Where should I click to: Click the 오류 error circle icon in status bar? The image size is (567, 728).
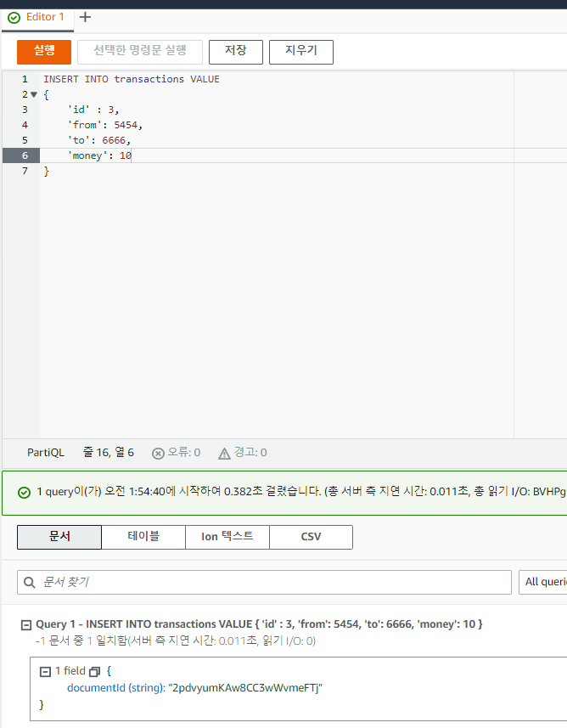point(157,453)
